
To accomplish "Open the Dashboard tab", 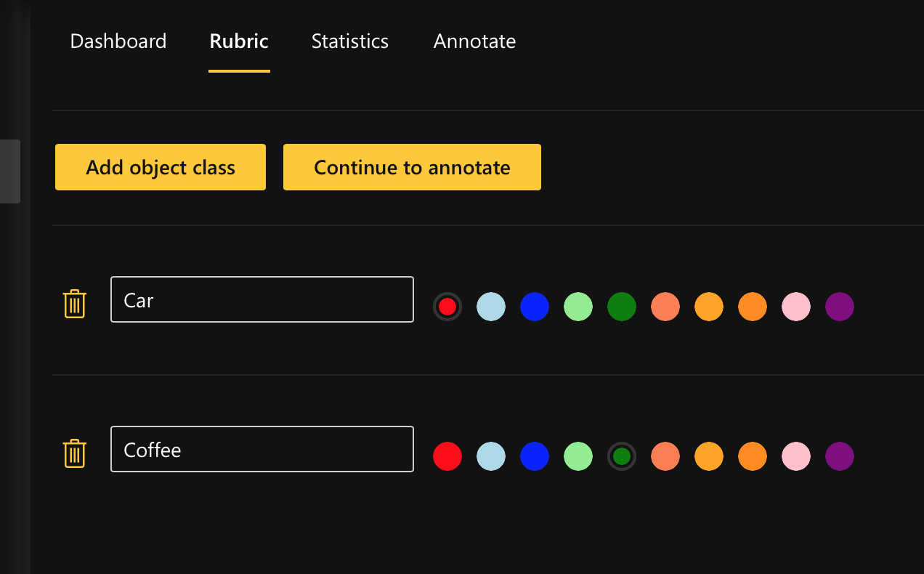I will pyautogui.click(x=118, y=41).
